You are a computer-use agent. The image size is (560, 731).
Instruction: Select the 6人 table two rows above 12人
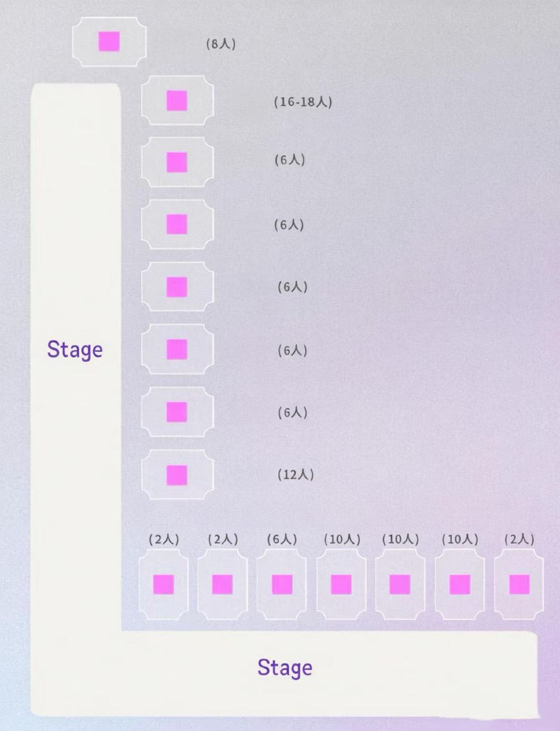click(177, 350)
